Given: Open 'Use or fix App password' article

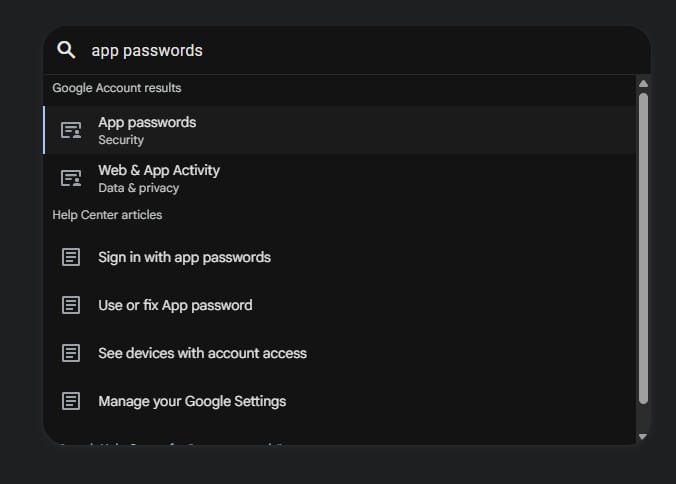Looking at the screenshot, I should tap(340, 305).
